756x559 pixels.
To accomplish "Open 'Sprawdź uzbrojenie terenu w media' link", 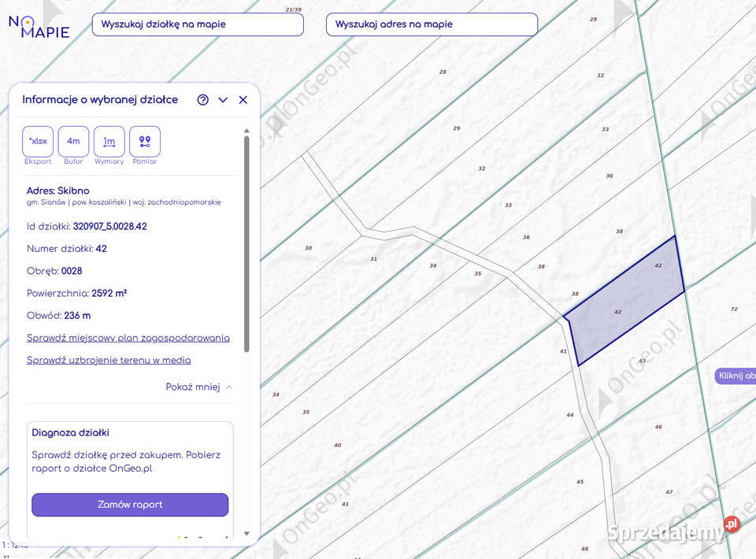I will 109,360.
